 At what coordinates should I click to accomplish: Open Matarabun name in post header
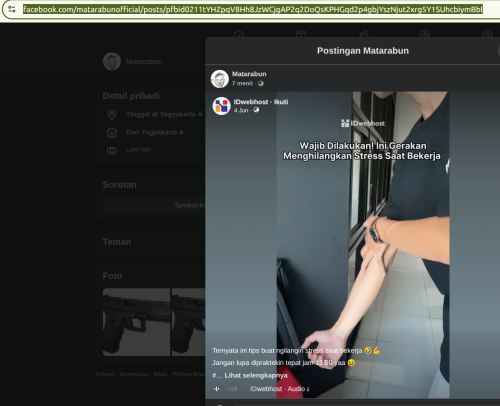click(x=249, y=74)
